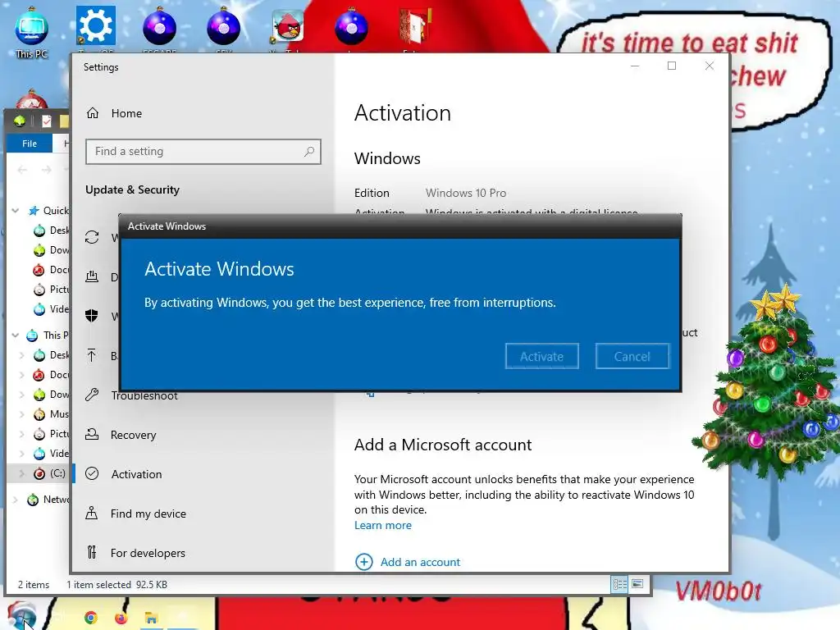Open Find my device page
This screenshot has width=840, height=630.
point(148,514)
